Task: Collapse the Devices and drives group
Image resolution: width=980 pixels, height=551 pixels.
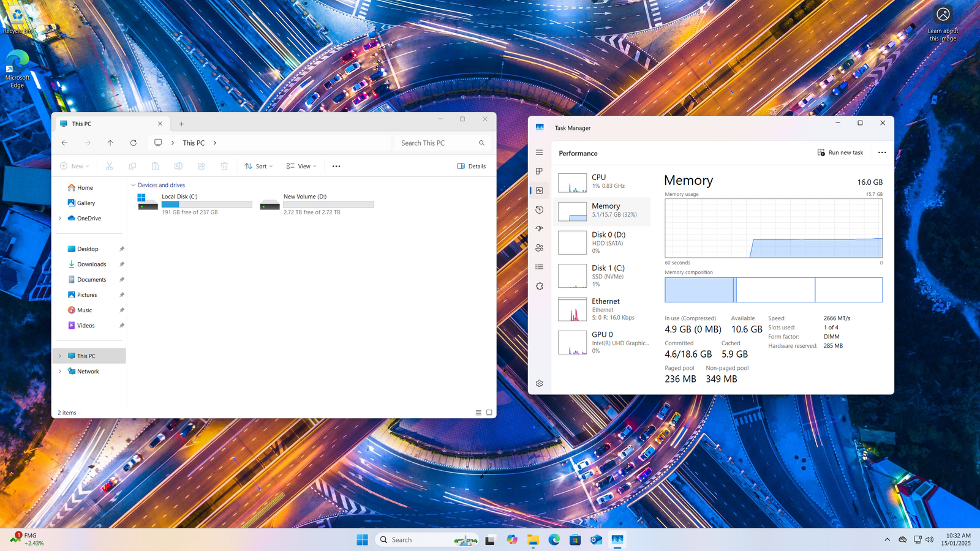Action: 133,185
